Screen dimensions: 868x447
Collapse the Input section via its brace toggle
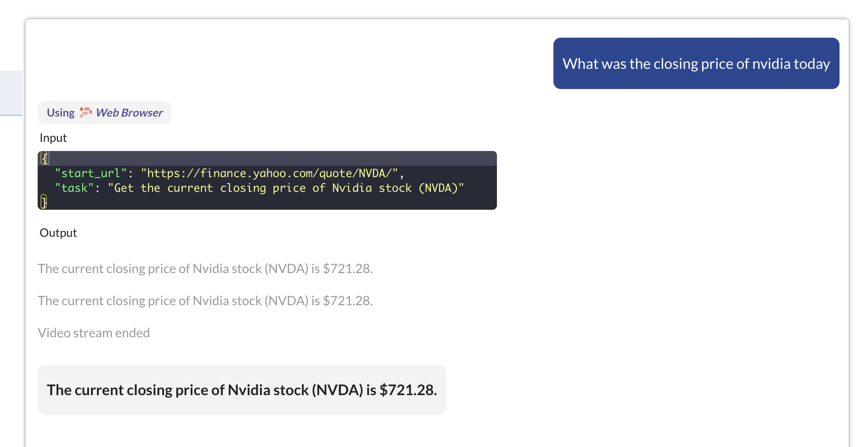pyautogui.click(x=44, y=157)
